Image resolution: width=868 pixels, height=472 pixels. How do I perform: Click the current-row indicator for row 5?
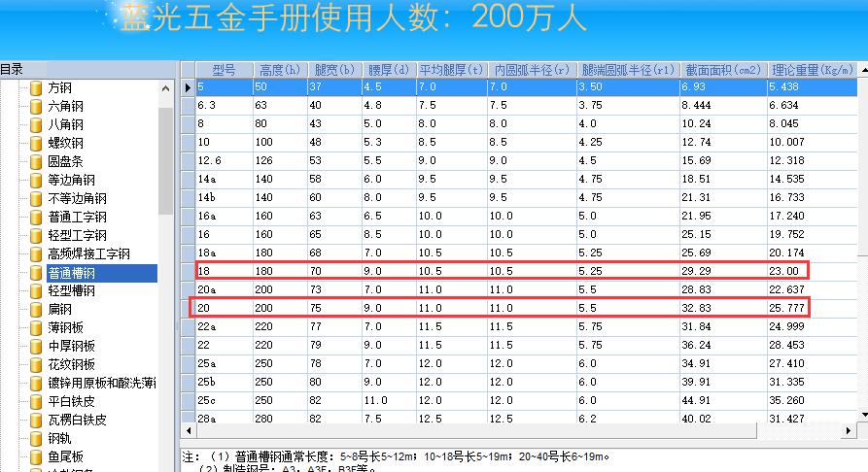189,86
